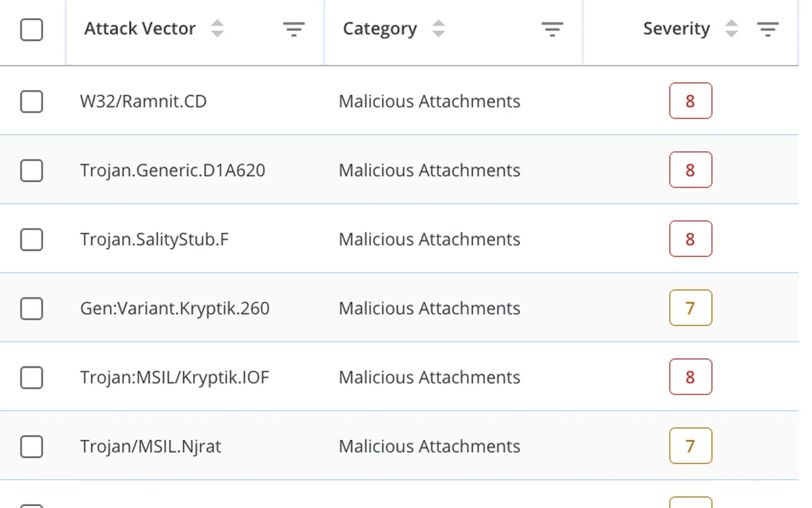Click severity 7 badge for Trojan/MSIL.Njrat

[x=691, y=446]
